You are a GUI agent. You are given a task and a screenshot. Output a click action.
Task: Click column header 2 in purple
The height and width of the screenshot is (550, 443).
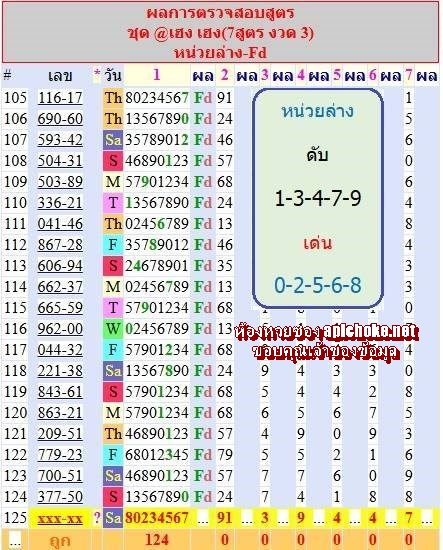pyautogui.click(x=224, y=75)
